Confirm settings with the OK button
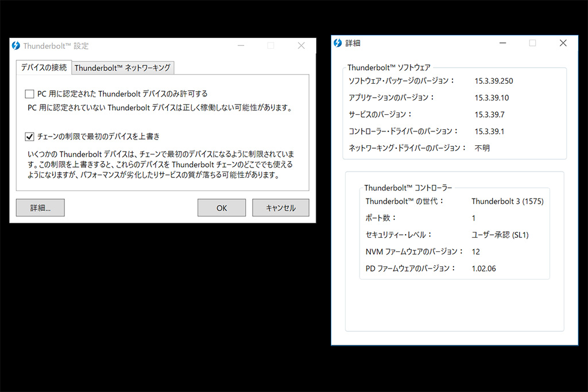The image size is (588, 392). 222,208
